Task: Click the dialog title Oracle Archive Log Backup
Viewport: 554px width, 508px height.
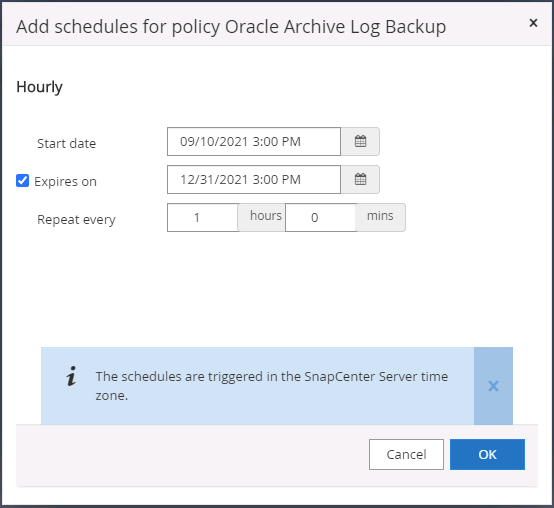Action: 335,27
